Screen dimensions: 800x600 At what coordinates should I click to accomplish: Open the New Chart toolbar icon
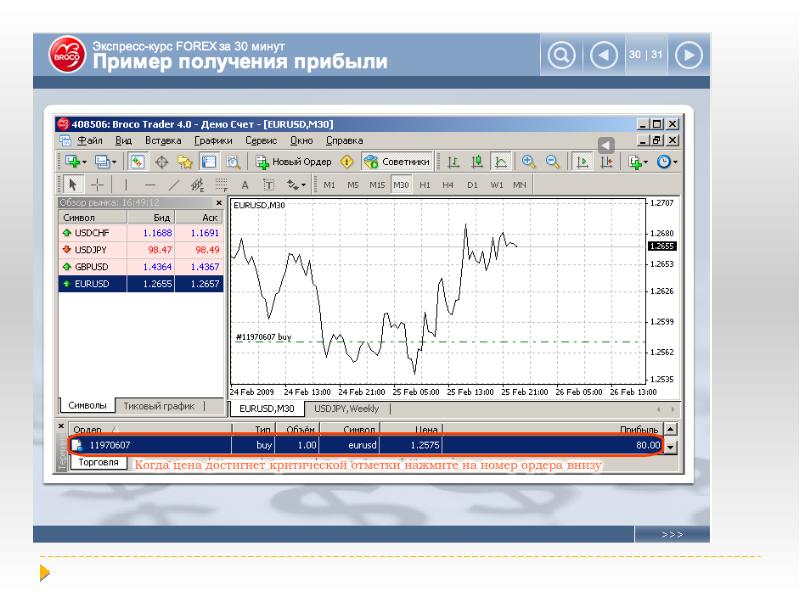pos(75,162)
